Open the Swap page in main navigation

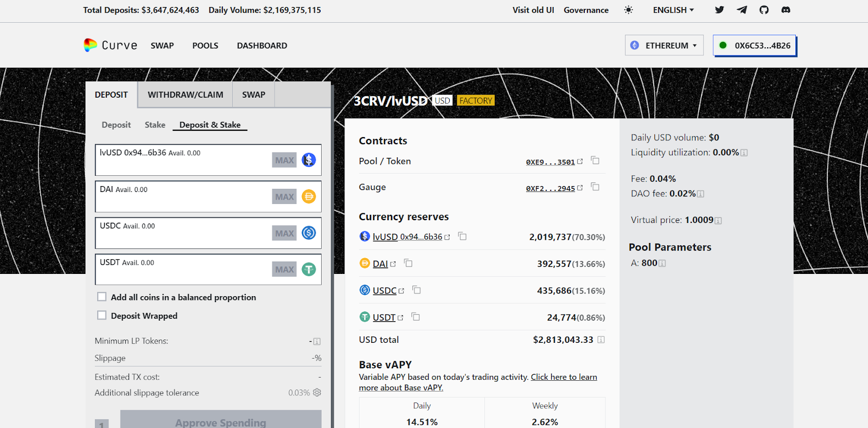click(162, 46)
